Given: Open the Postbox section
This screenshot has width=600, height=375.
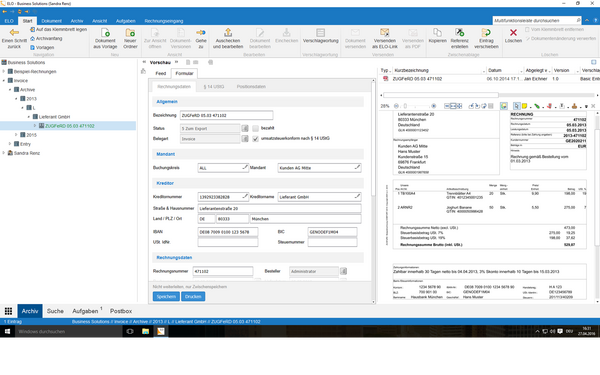Looking at the screenshot, I should tap(121, 311).
